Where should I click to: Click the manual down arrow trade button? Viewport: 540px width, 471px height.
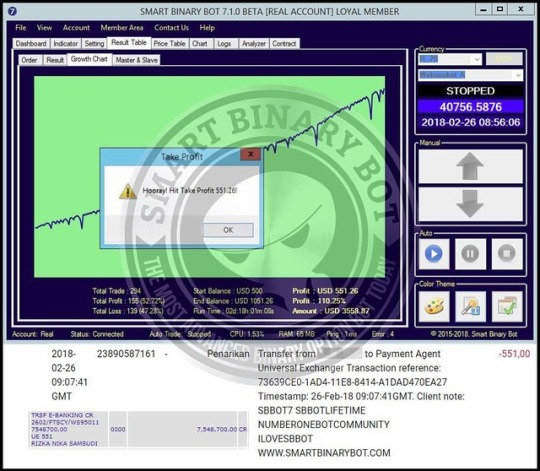tap(470, 205)
